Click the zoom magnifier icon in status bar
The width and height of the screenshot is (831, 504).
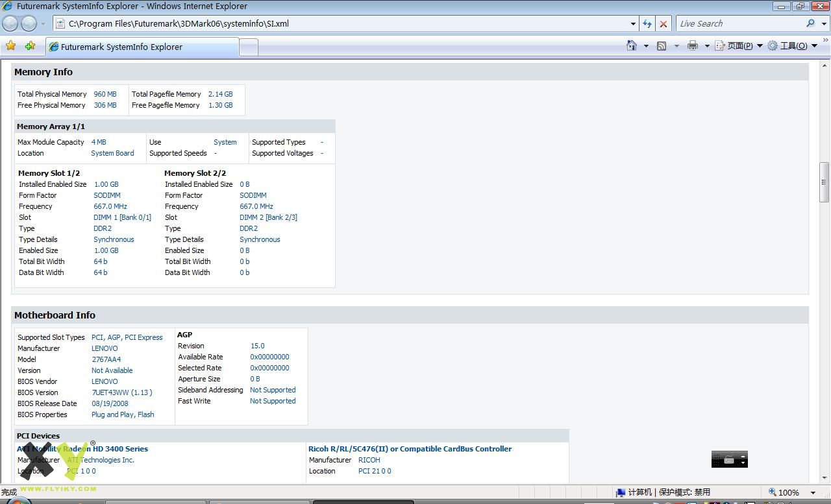click(772, 492)
